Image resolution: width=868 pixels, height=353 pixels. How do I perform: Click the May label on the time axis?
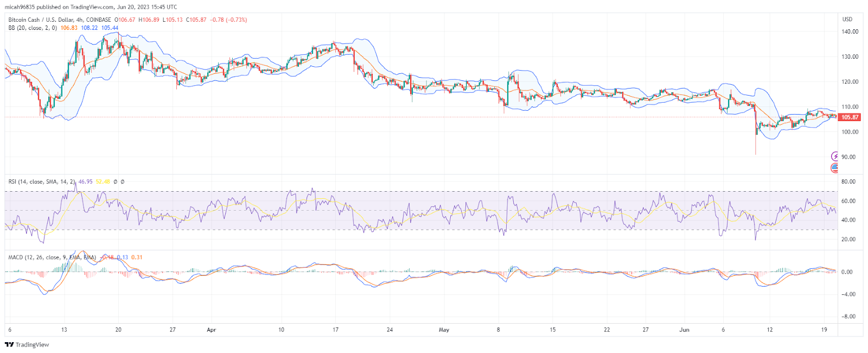tap(444, 330)
